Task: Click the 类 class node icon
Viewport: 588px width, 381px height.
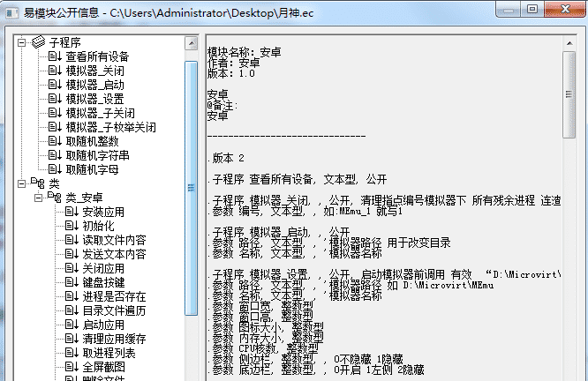Action: 38,183
